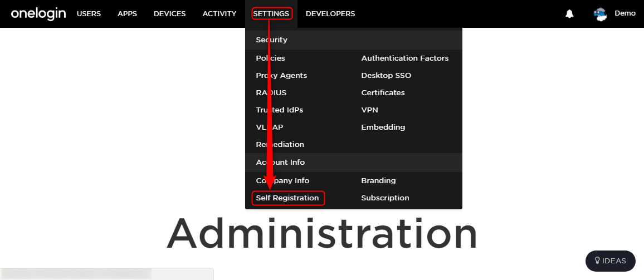644x280 pixels.
Task: Open the DEVELOPERS menu
Action: click(x=330, y=13)
